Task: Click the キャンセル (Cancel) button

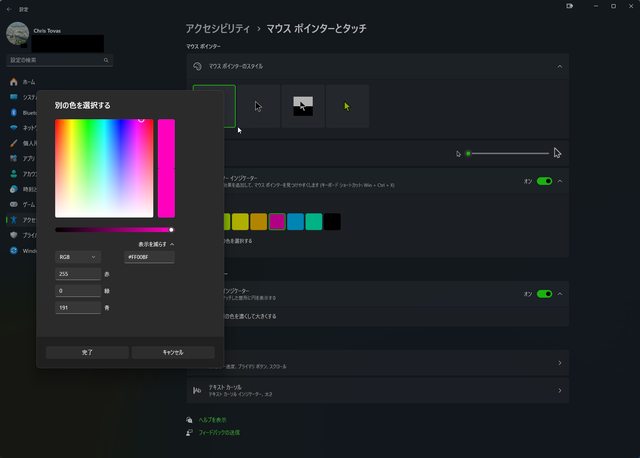Action: [172, 352]
